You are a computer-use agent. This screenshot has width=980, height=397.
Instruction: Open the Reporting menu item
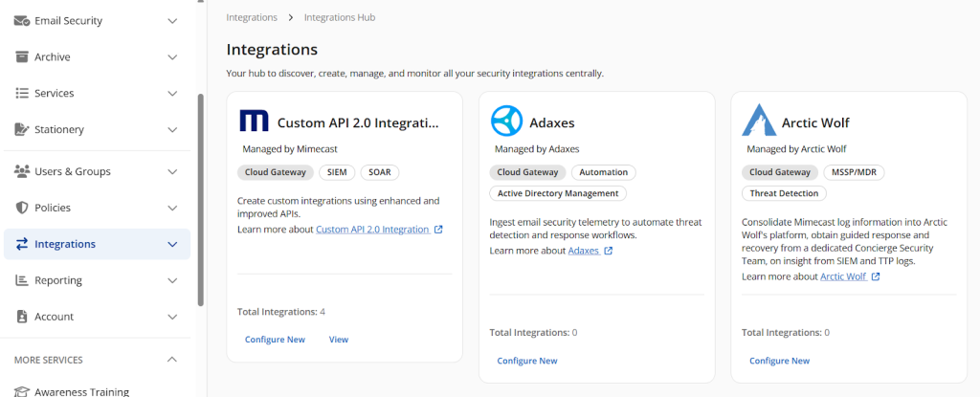coord(97,280)
